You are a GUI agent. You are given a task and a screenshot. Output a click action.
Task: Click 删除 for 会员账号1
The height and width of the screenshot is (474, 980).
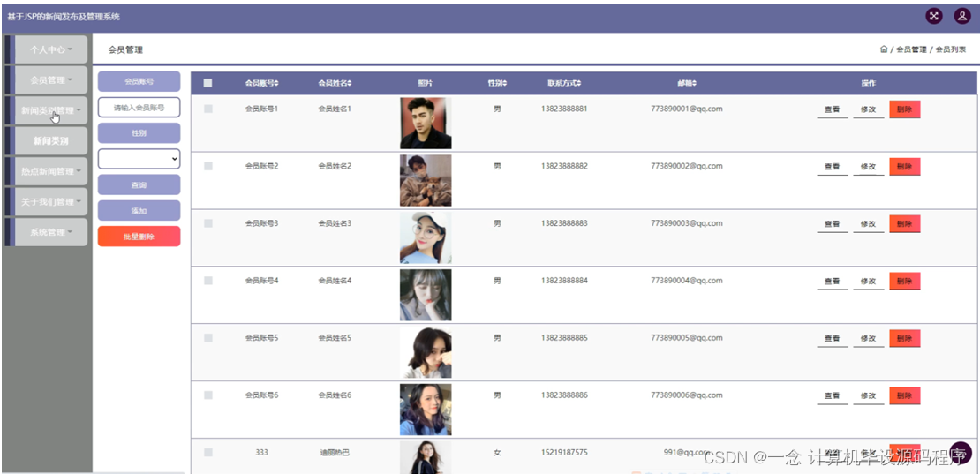(904, 109)
